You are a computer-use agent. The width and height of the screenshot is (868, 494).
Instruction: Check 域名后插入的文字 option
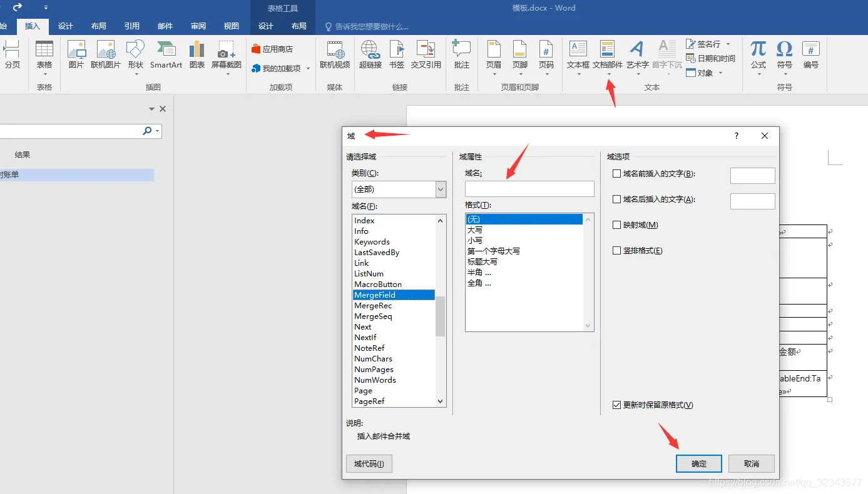(x=616, y=199)
